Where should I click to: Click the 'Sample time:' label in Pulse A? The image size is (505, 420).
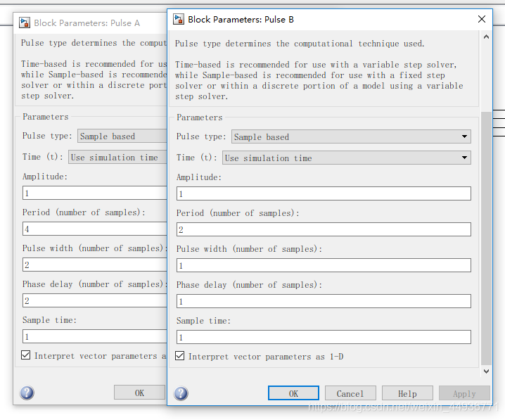(x=50, y=320)
